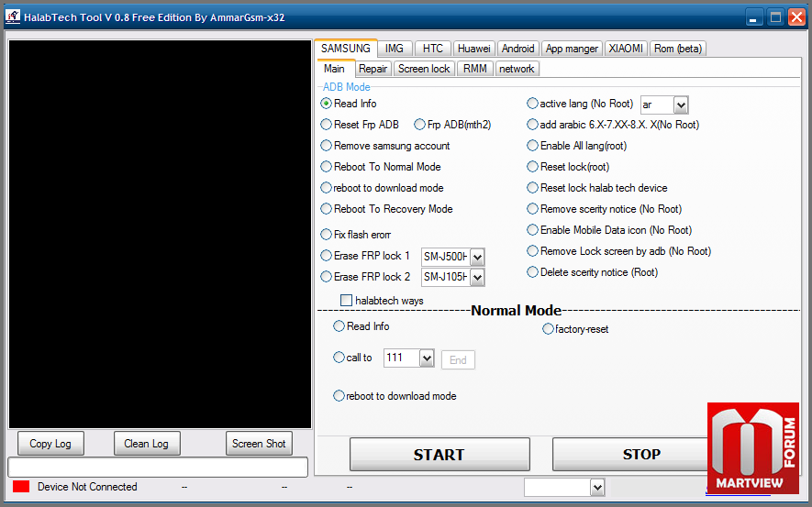Click the Device Not Connected status text
This screenshot has width=812, height=507.
[87, 487]
